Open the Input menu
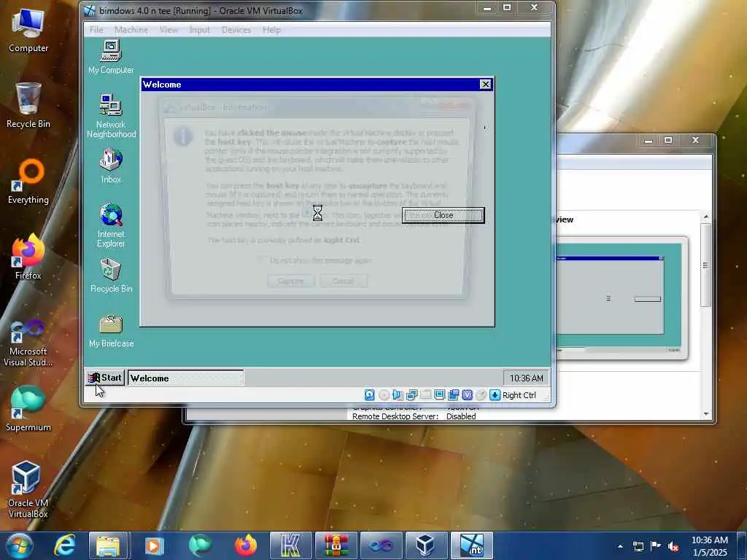The image size is (747, 560). tap(199, 29)
